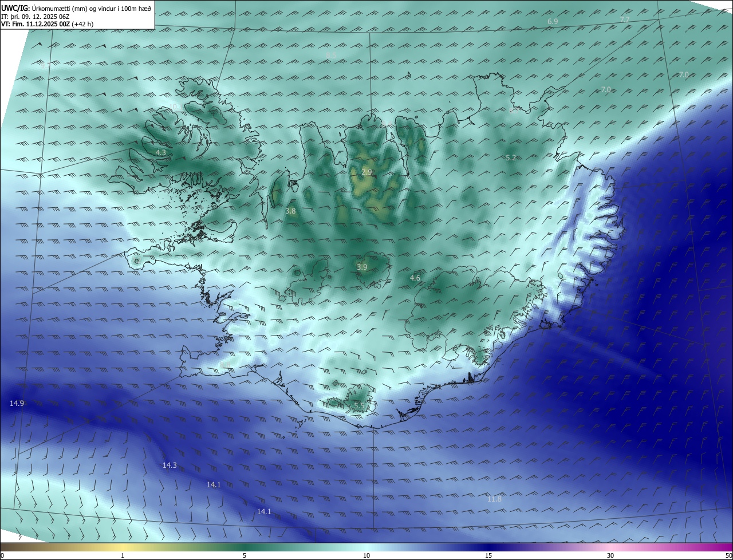Viewport: 733px width, 560px height.
Task: Click the 3.8 value label on the map
Action: tap(291, 211)
